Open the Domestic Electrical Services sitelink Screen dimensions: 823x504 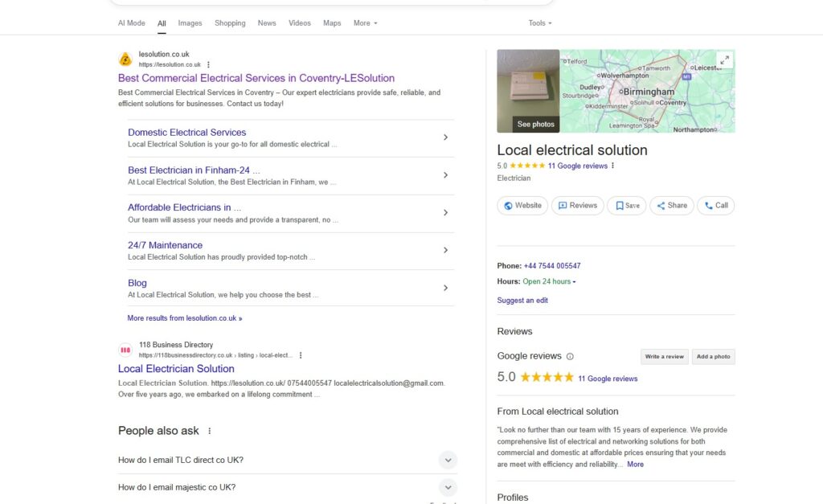pyautogui.click(x=186, y=133)
